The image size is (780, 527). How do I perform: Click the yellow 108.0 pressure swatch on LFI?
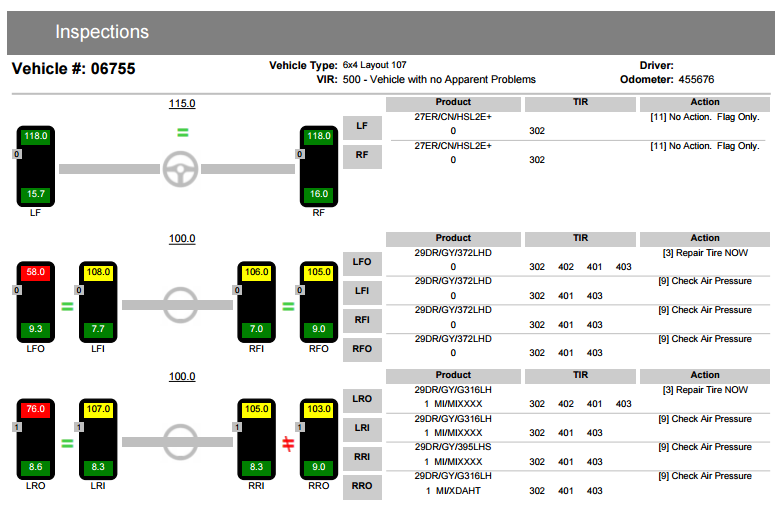99,272
